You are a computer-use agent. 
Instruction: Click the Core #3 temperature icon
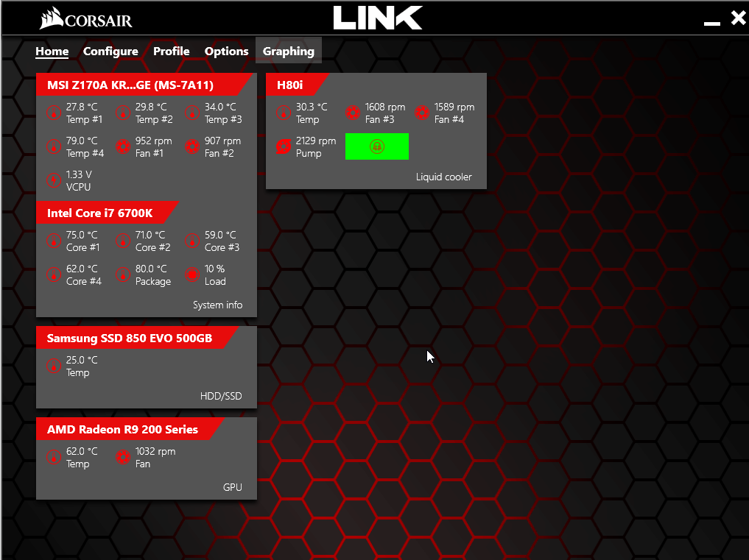(x=192, y=241)
